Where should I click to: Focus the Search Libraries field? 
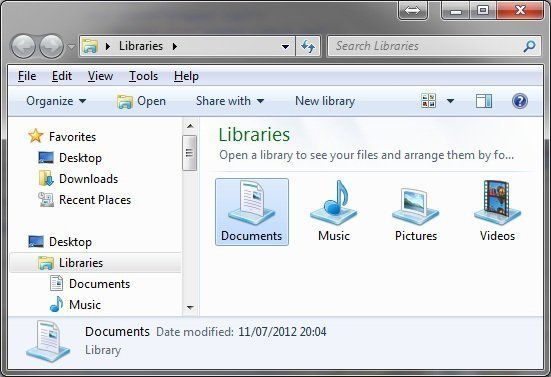point(434,46)
